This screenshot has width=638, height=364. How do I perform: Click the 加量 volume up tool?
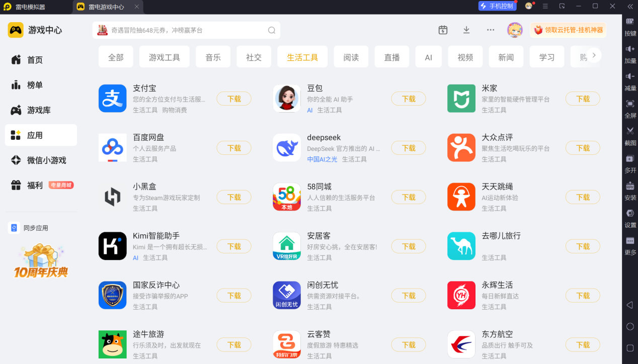(630, 54)
